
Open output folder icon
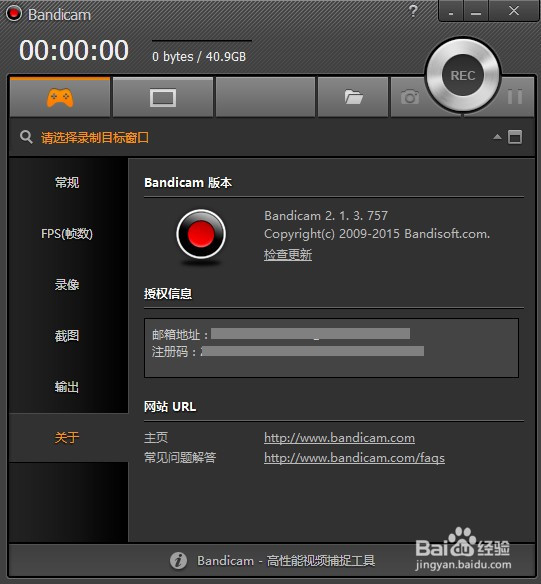353,98
